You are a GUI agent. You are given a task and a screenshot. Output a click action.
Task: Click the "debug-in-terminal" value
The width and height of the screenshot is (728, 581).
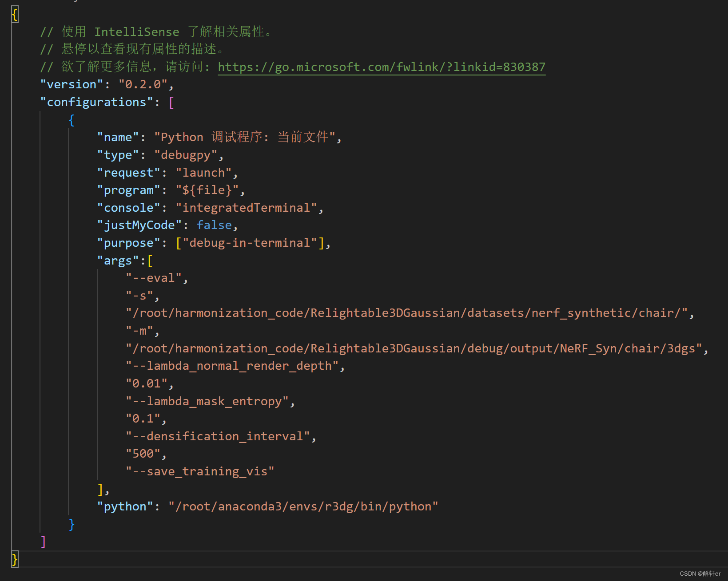pos(250,243)
